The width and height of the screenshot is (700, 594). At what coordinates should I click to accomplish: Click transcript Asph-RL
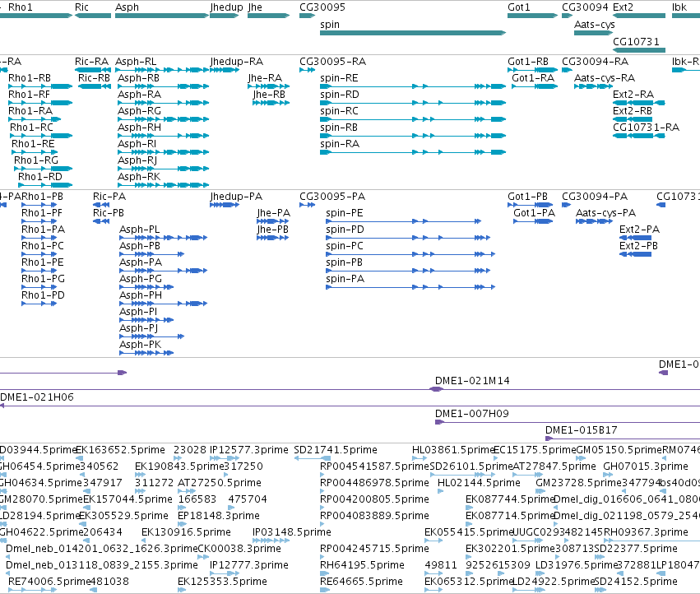(161, 70)
